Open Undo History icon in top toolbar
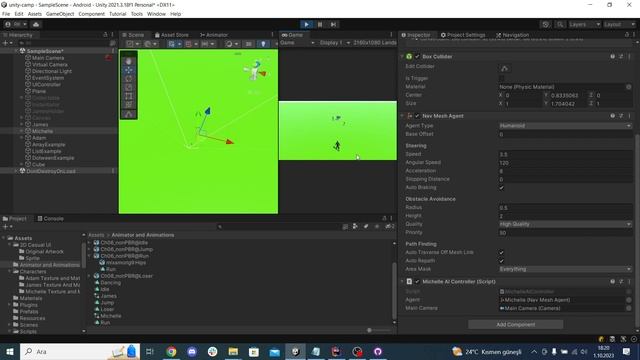This screenshot has height=360, width=640. 545,24
